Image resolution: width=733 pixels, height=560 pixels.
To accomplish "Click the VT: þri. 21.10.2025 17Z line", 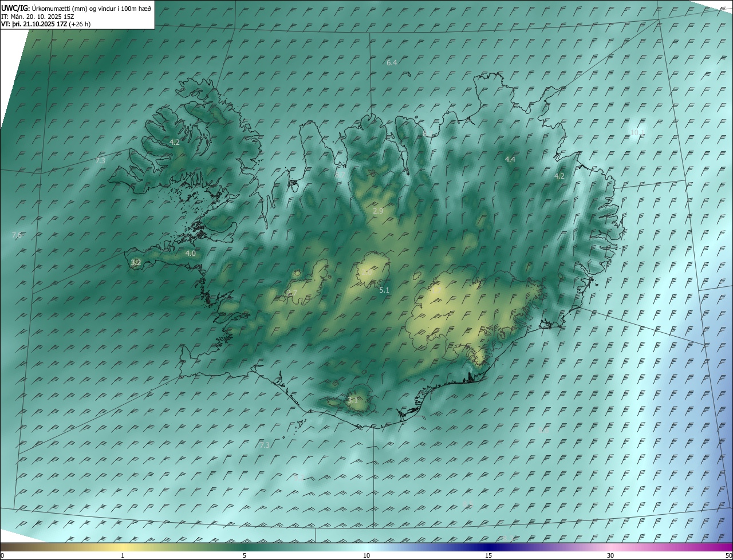I will [x=46, y=24].
